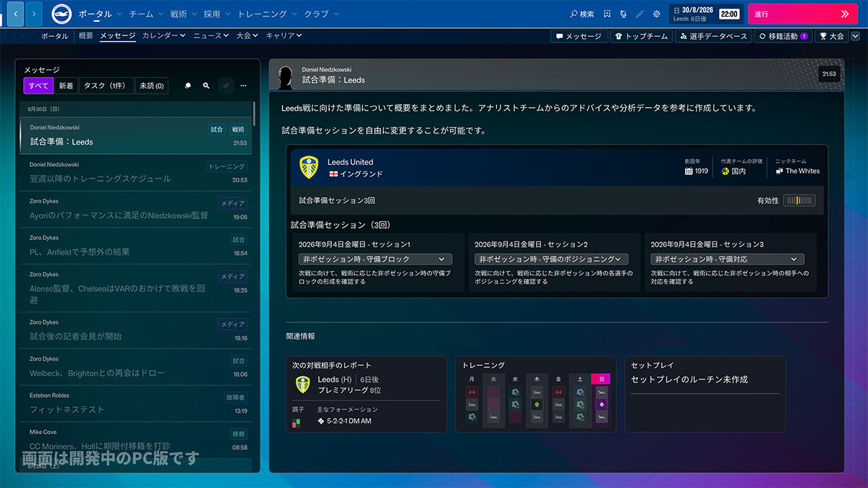
Task: Open the PL、Anfieldで予想外の結果 message
Action: click(137, 246)
